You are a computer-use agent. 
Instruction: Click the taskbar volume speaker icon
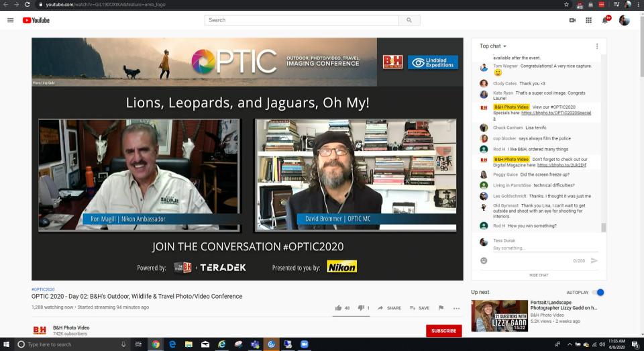602,344
